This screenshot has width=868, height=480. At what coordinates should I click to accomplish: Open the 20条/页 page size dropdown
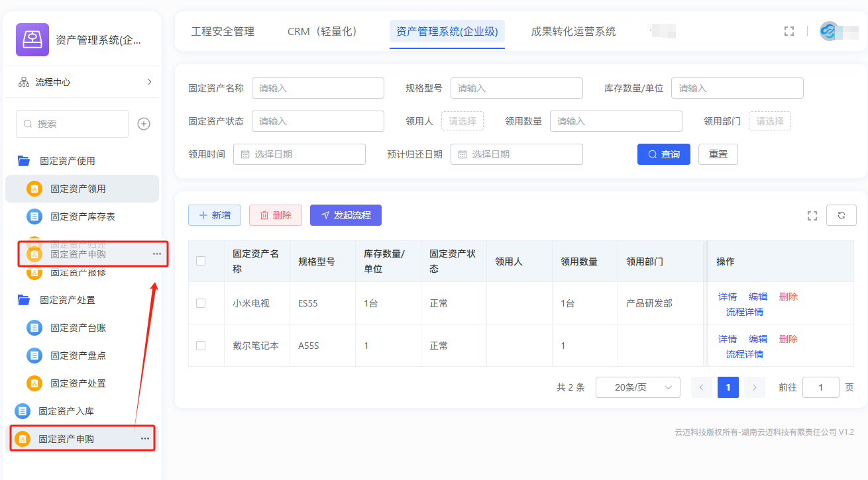[x=637, y=387]
